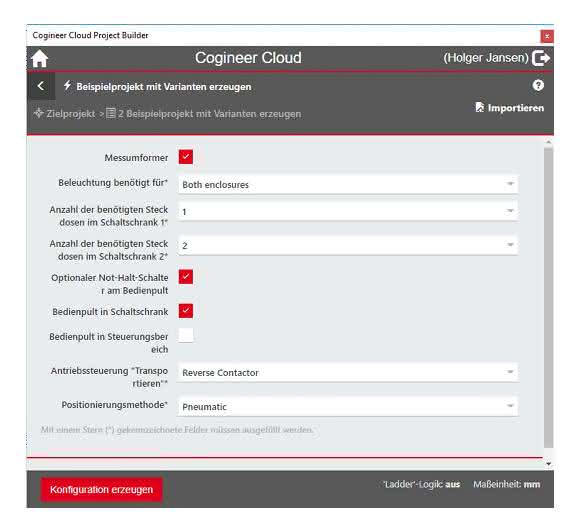Click the scrollbar down arrow
This screenshot has width=580, height=531.
[549, 464]
